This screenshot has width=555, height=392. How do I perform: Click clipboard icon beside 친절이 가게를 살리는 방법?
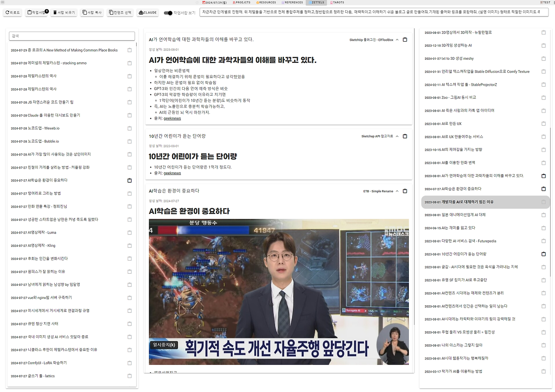tap(130, 167)
